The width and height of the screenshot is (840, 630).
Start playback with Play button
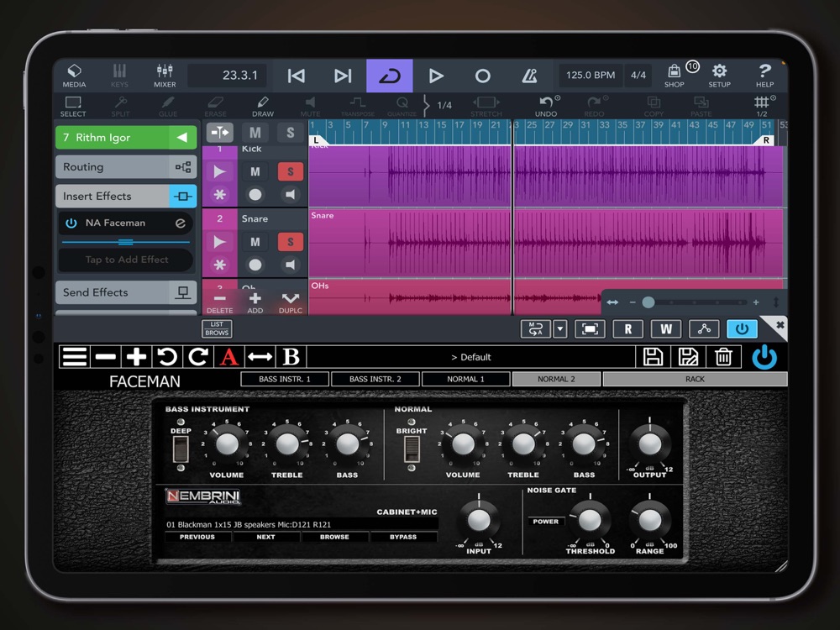(436, 76)
